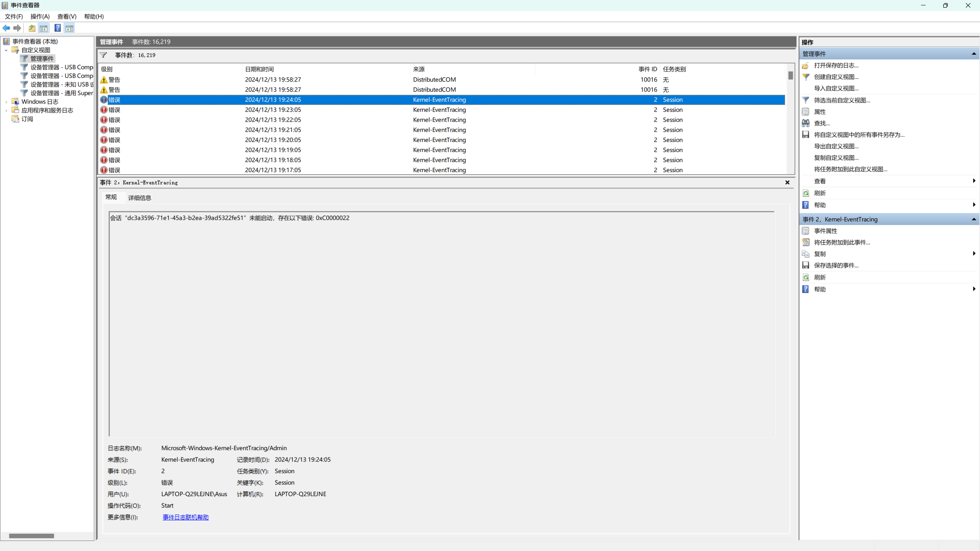This screenshot has width=980, height=551.
Task: Click the help question mark toolbar icon
Action: pos(57,28)
